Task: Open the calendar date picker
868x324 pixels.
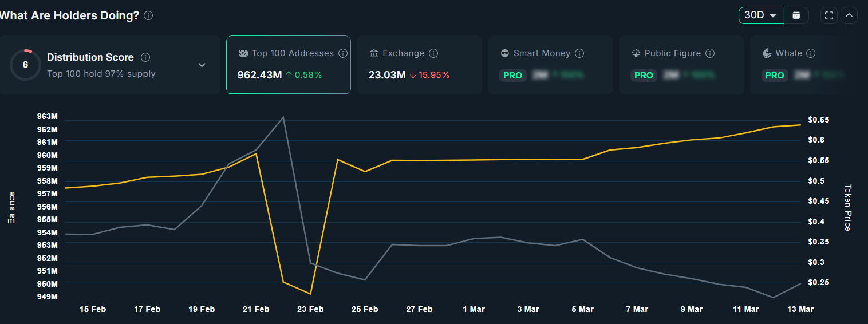Action: pyautogui.click(x=796, y=15)
